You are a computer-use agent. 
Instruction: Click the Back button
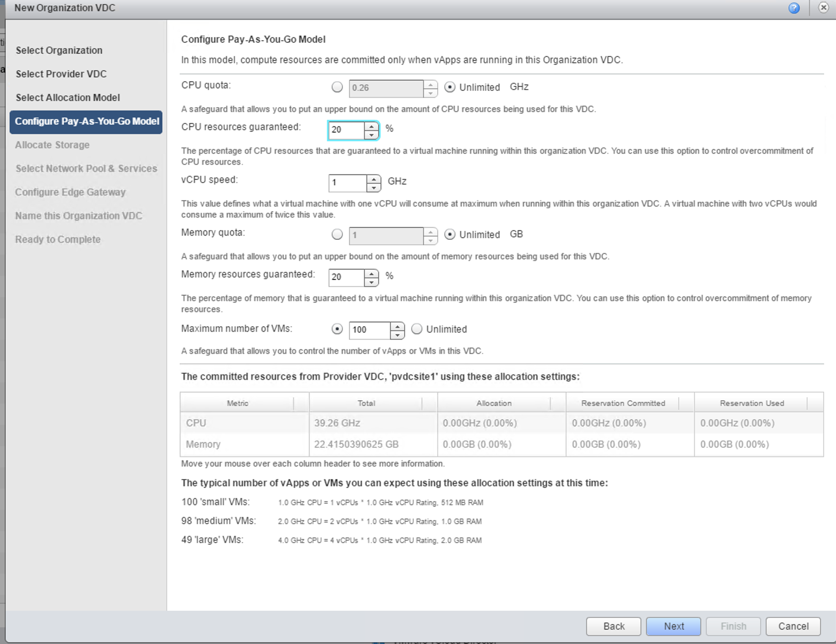(x=613, y=626)
